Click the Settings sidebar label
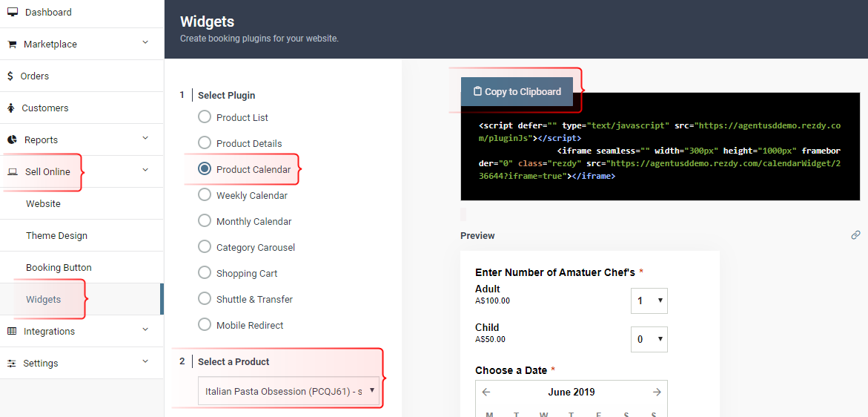868x417 pixels. 41,364
